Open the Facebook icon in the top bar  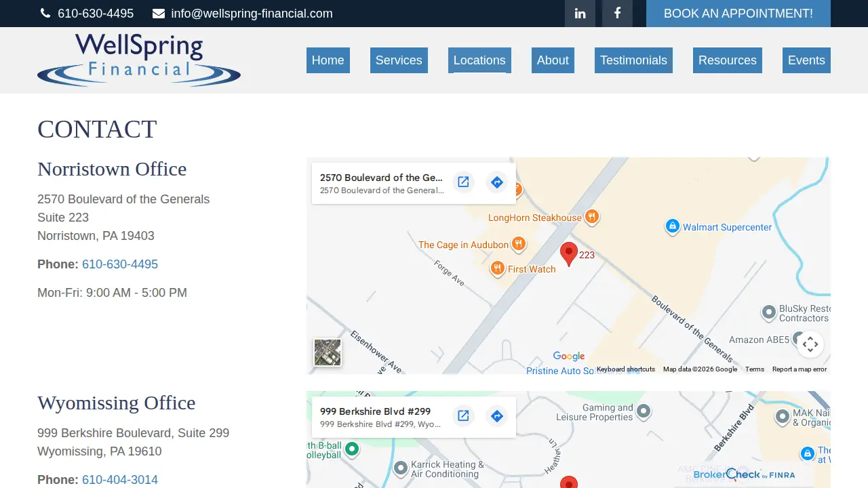click(x=617, y=14)
